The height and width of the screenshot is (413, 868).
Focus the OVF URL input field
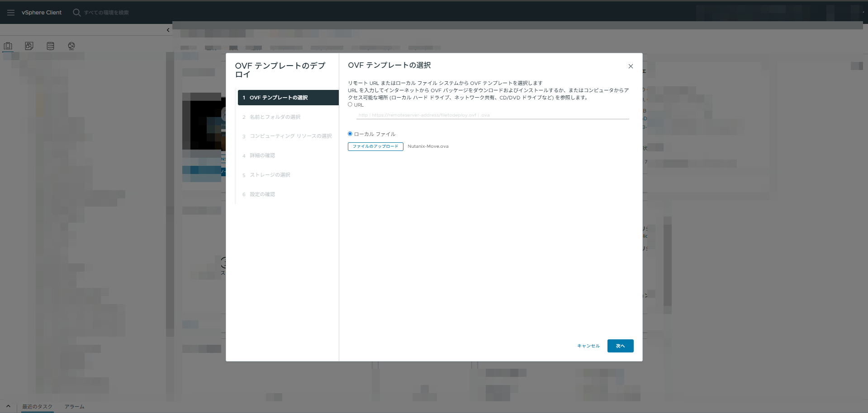pyautogui.click(x=493, y=115)
